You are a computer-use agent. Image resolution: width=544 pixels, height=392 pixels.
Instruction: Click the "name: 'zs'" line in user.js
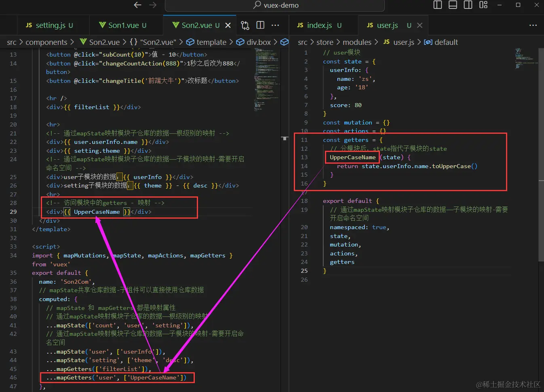[356, 79]
